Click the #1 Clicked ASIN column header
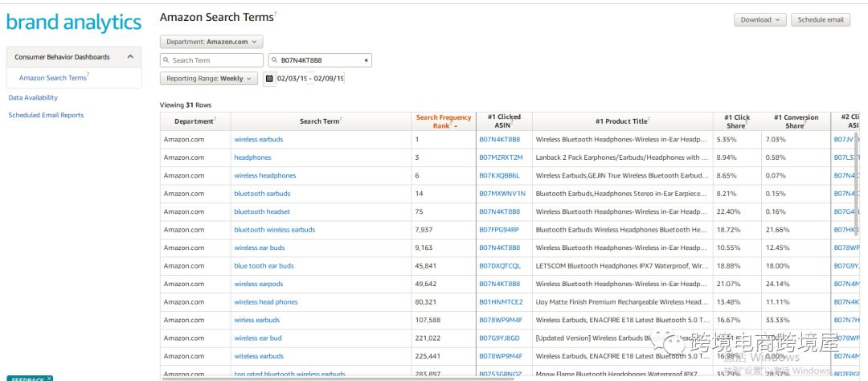The image size is (868, 381). 504,121
